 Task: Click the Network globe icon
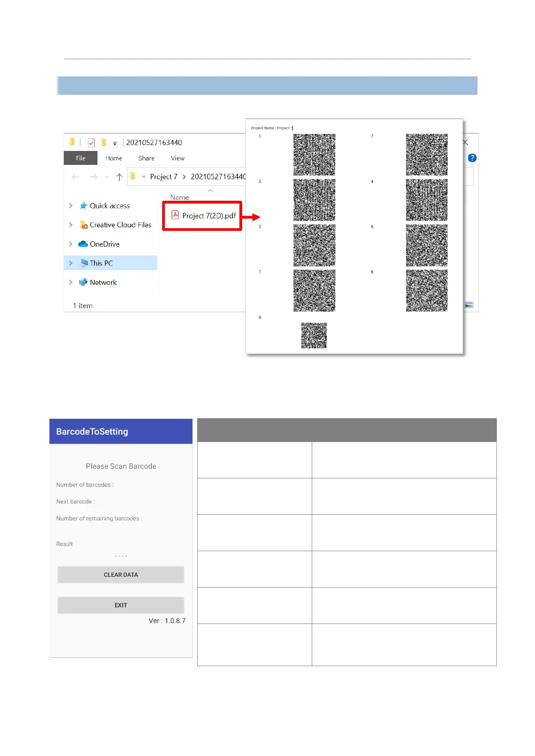[x=83, y=282]
